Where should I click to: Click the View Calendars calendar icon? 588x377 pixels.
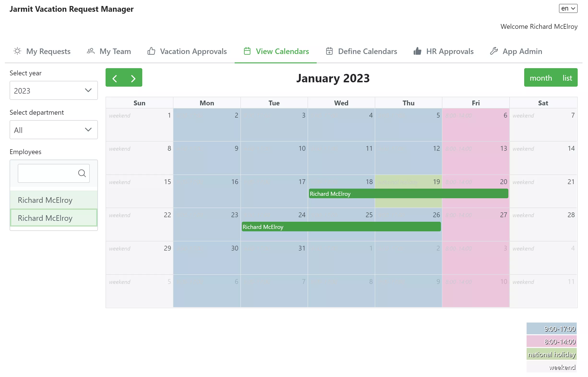pos(247,51)
